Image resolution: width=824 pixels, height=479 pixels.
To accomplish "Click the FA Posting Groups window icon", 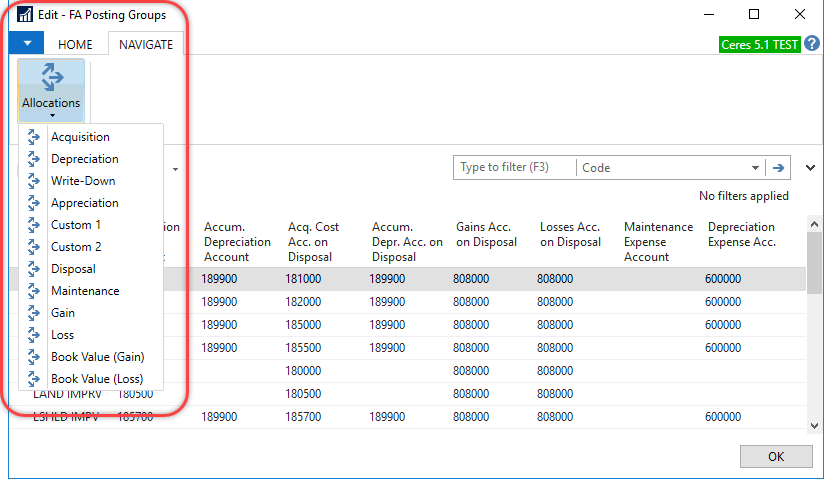I will coord(25,15).
